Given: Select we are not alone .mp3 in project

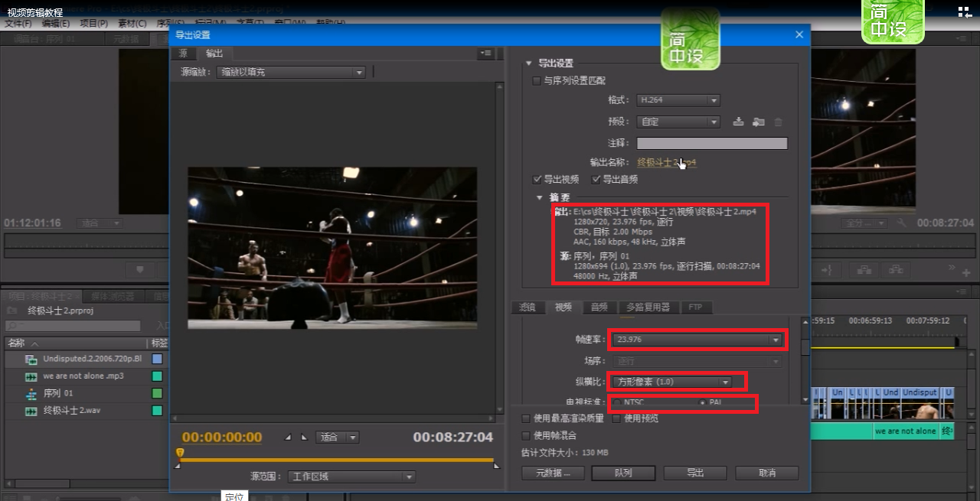Looking at the screenshot, I should click(x=83, y=376).
